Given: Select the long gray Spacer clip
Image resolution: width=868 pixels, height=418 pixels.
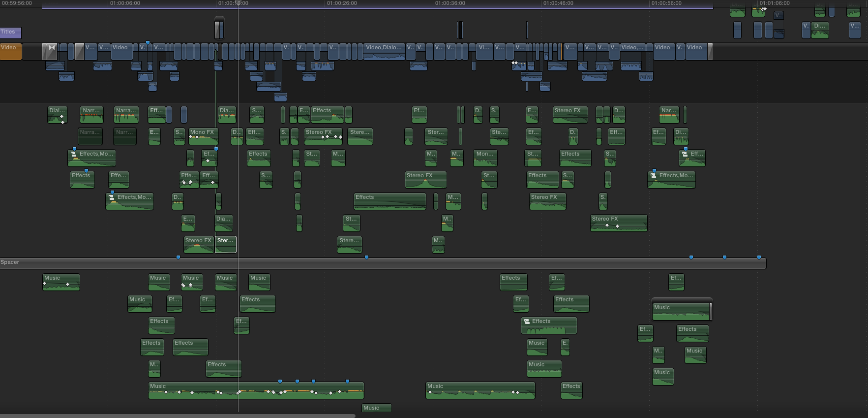Looking at the screenshot, I should (x=383, y=263).
